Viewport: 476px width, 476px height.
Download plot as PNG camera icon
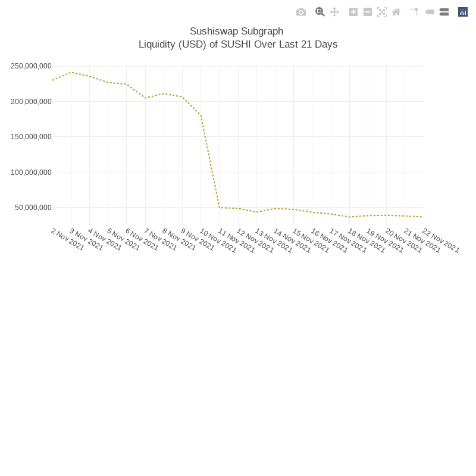[301, 12]
